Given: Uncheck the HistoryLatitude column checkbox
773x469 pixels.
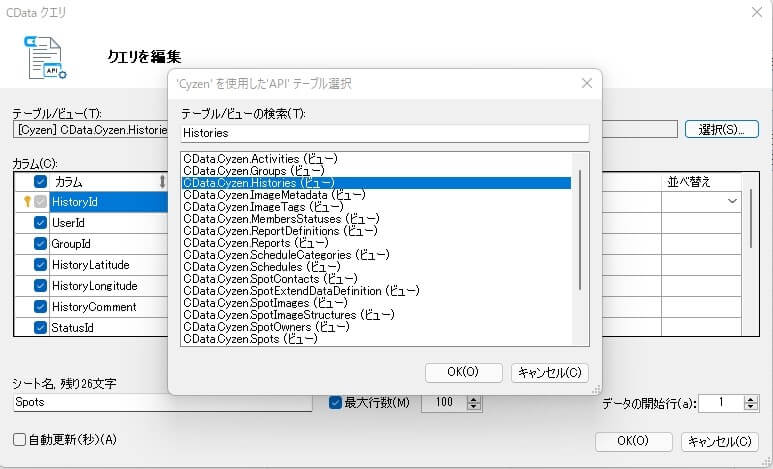Looking at the screenshot, I should coord(40,264).
